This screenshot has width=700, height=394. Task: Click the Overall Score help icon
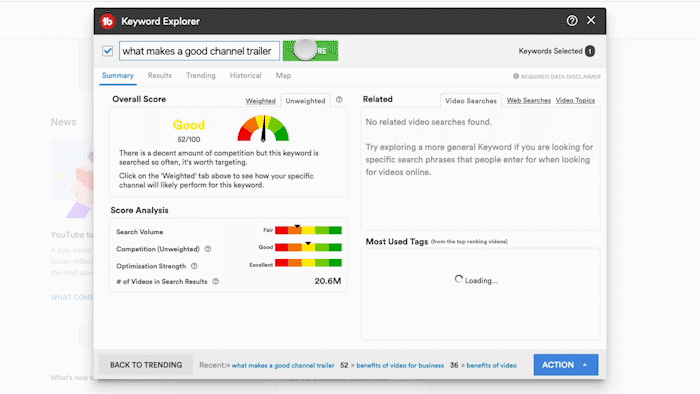point(339,100)
